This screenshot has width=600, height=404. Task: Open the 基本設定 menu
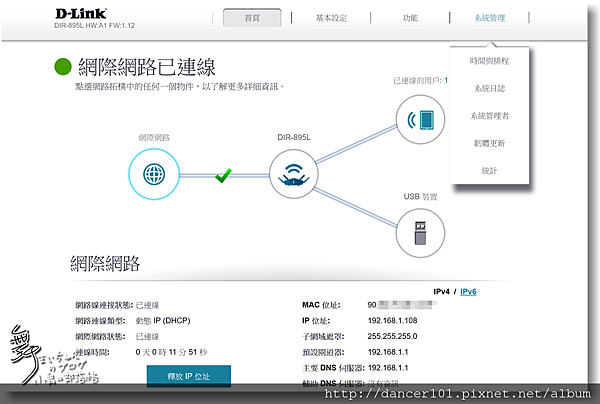tap(331, 18)
